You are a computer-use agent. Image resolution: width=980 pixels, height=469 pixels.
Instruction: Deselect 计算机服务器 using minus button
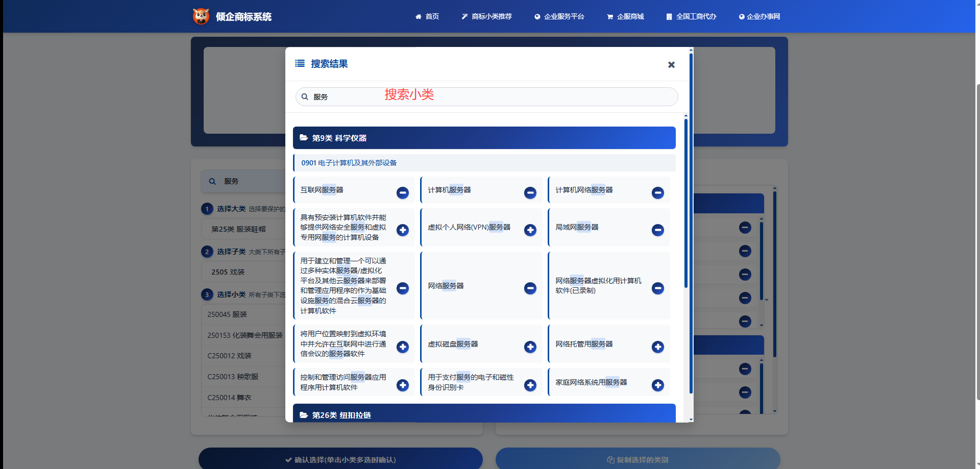[x=530, y=193]
